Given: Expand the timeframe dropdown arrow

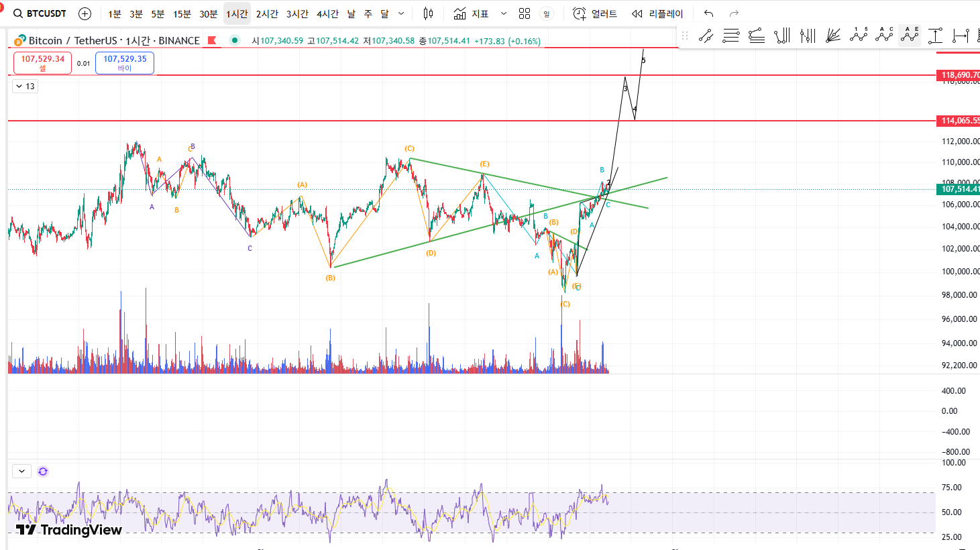Looking at the screenshot, I should pos(401,13).
